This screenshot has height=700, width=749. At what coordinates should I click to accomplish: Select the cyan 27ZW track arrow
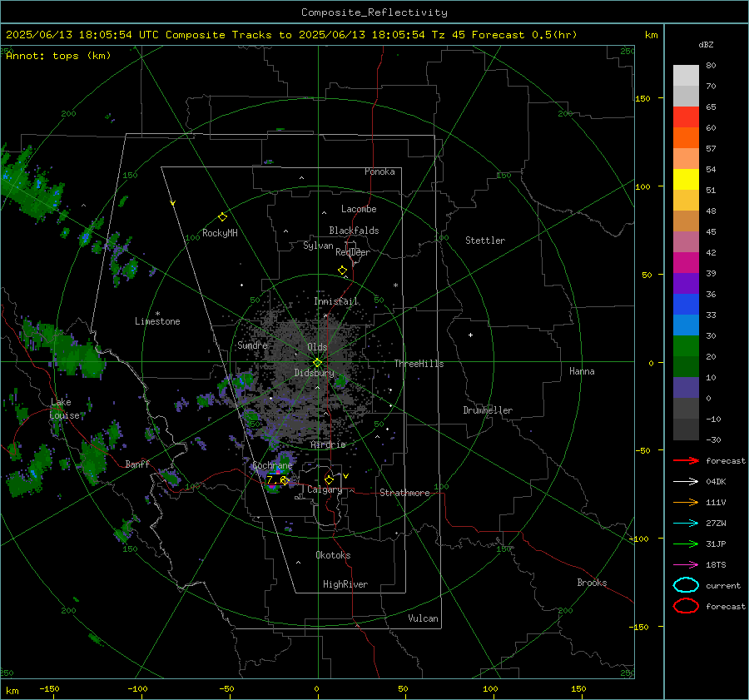tap(686, 524)
